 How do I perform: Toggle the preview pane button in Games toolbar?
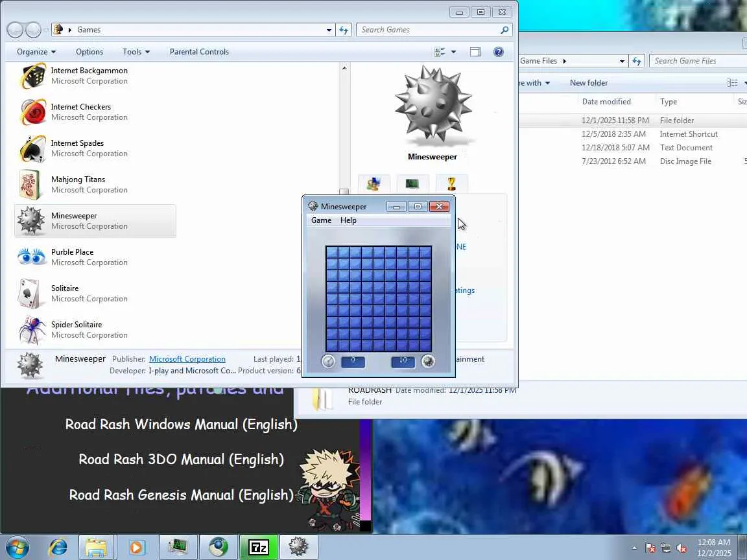[x=475, y=52]
